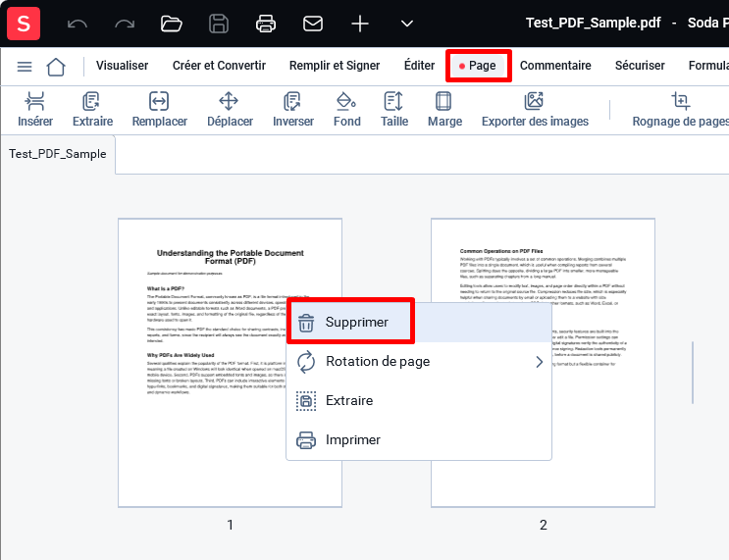Click the Exporter des images tool

pyautogui.click(x=535, y=110)
